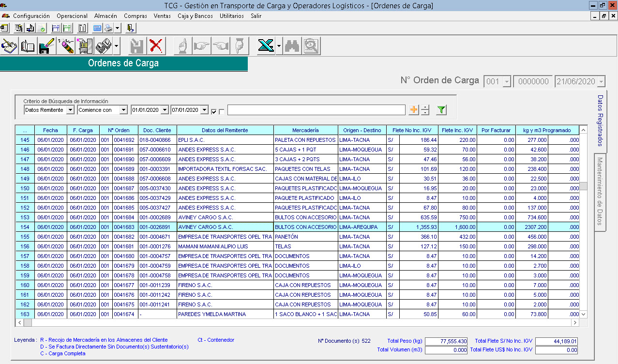Expand the Comience con condition dropdown
Viewport: 618px width, 364px height.
pyautogui.click(x=123, y=110)
